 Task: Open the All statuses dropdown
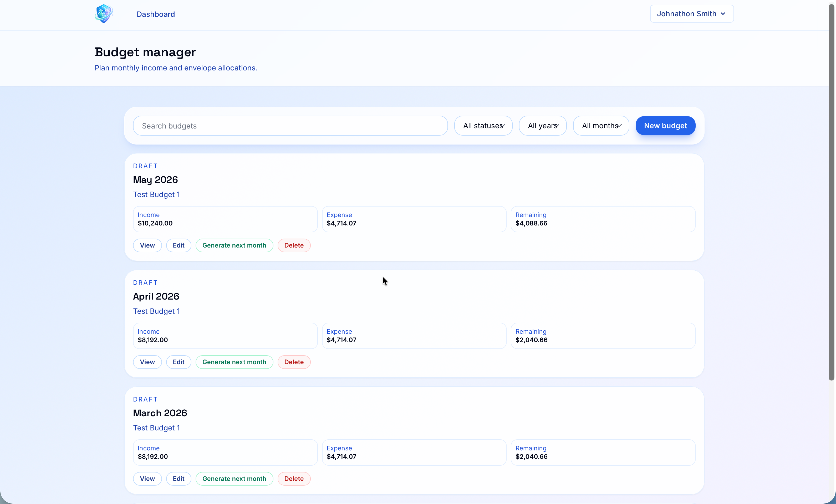tap(483, 126)
